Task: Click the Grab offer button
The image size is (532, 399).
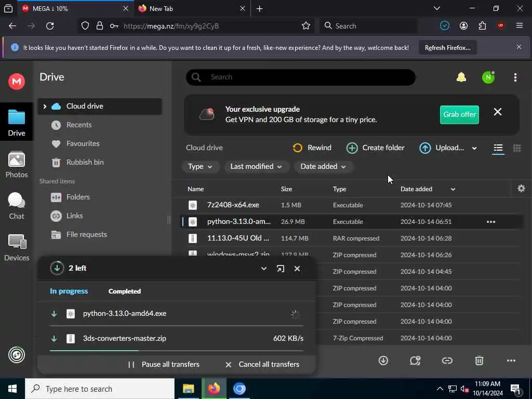Action: tap(459, 115)
